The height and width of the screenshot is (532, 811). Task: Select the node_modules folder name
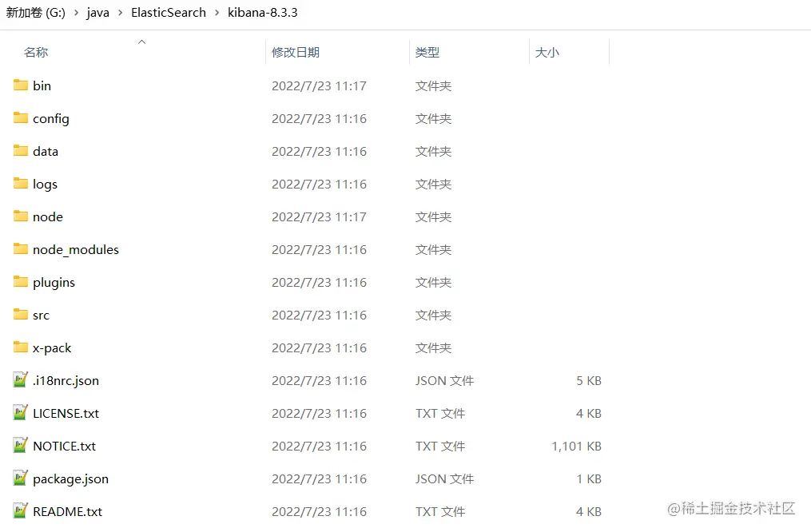[76, 250]
